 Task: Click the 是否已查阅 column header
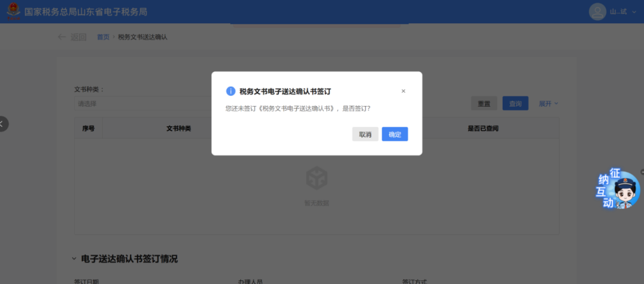483,128
